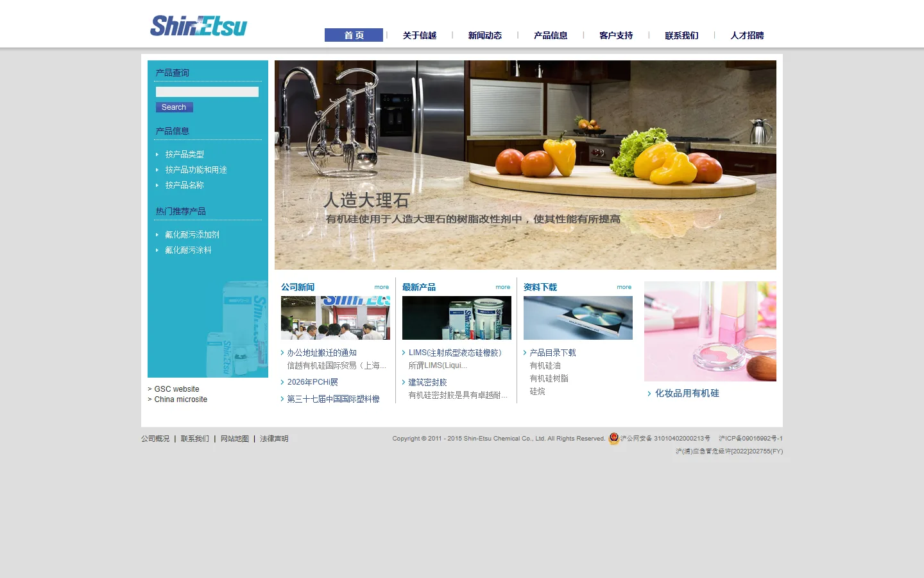
Task: Open 联系我们 in the top navigation
Action: (681, 35)
